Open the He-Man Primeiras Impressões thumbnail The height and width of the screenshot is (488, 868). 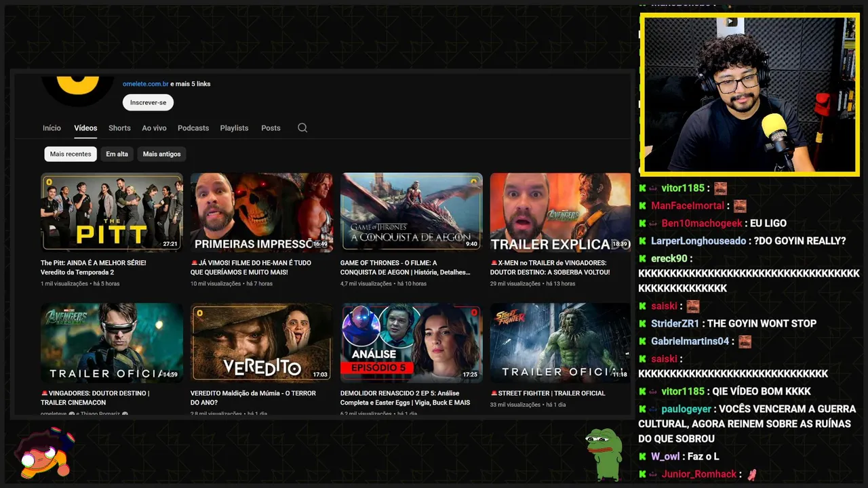click(262, 212)
